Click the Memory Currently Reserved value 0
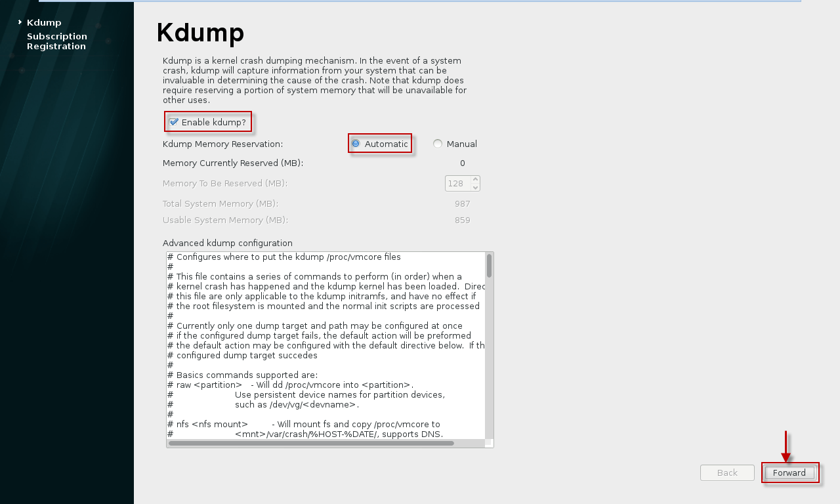This screenshot has width=840, height=504. [x=462, y=163]
